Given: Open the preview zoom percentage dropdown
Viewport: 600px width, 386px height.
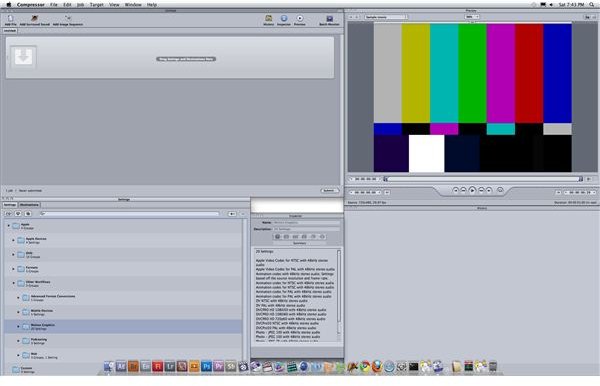Looking at the screenshot, I should 471,17.
